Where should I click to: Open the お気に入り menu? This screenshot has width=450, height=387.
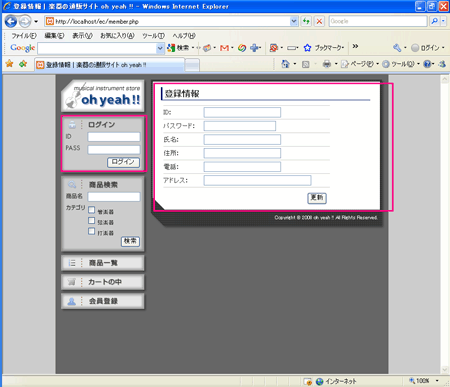[x=117, y=36]
